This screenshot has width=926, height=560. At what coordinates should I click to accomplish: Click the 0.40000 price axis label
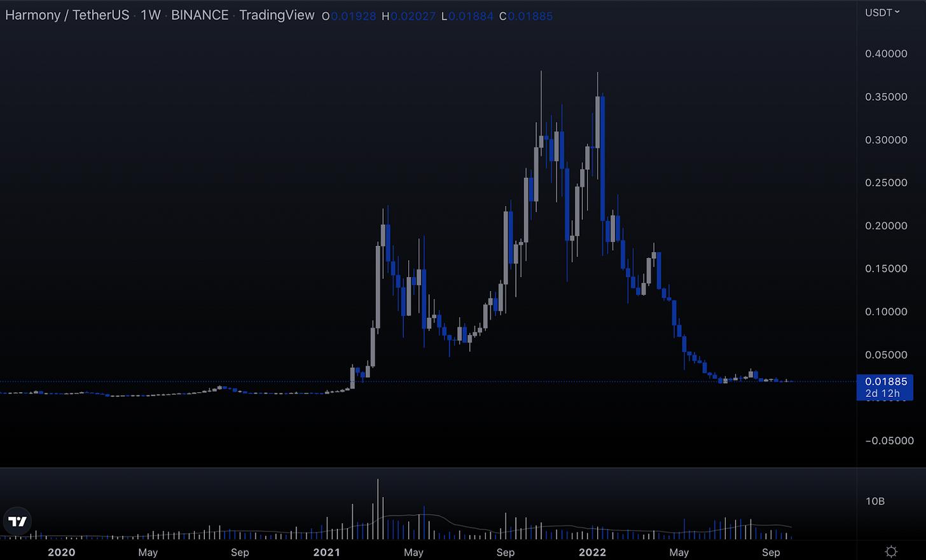(886, 53)
